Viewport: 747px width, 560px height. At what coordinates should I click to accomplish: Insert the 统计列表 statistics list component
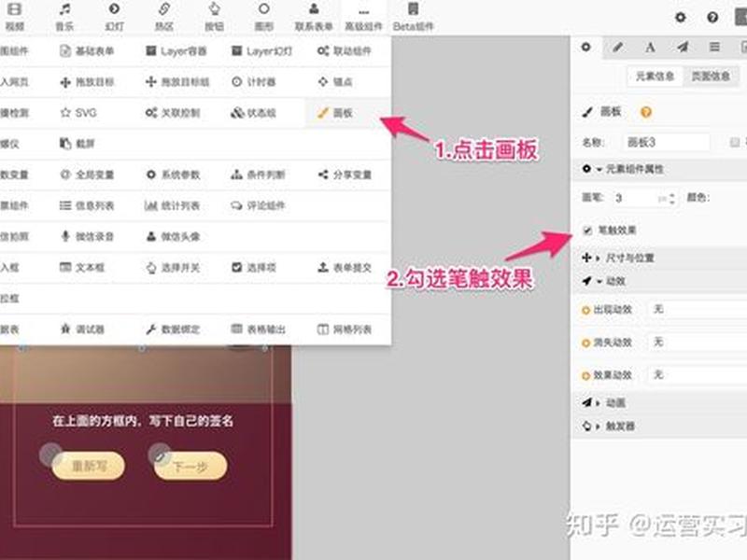pos(172,205)
